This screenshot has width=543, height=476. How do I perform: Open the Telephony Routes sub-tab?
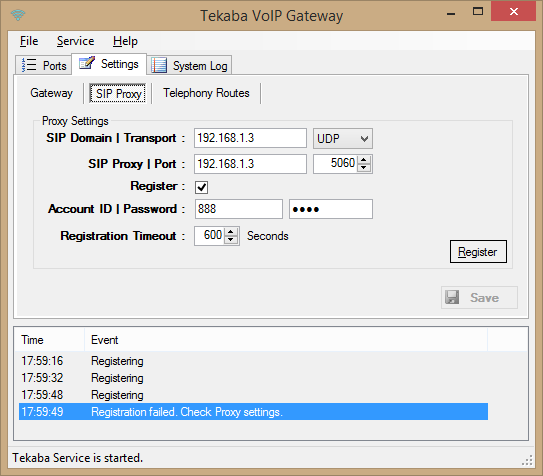coord(206,93)
